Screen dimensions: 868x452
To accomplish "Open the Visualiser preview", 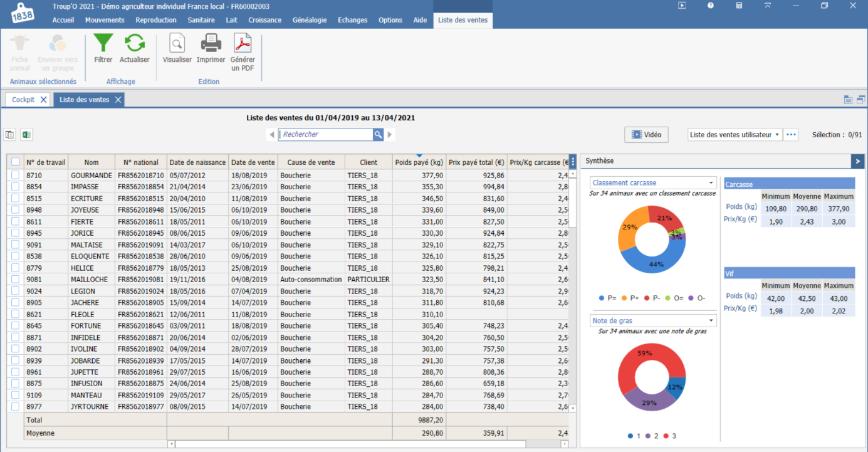I will pos(177,43).
